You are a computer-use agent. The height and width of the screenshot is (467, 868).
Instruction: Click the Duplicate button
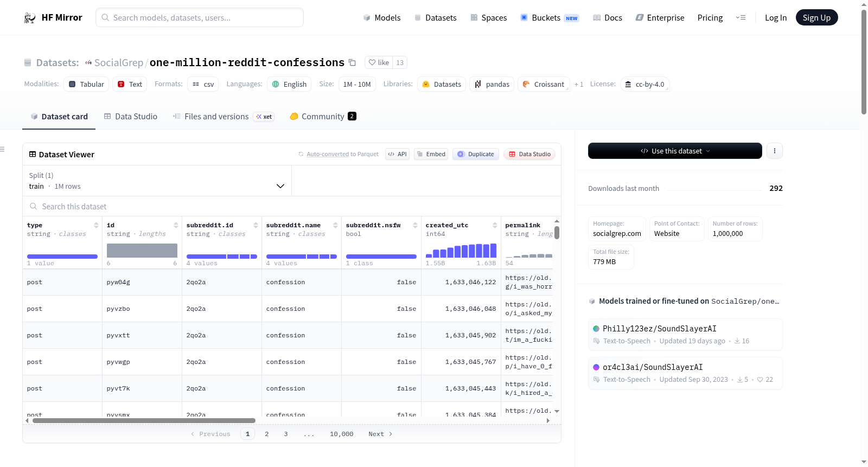475,154
